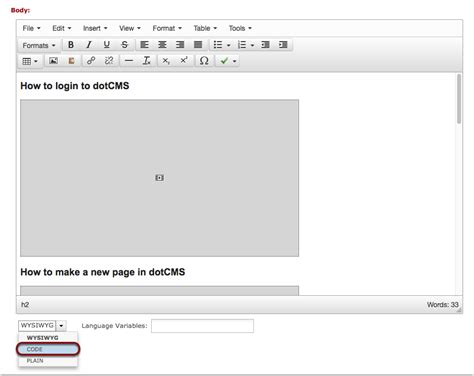474x376 pixels.
Task: Open the Format menu
Action: pos(167,28)
